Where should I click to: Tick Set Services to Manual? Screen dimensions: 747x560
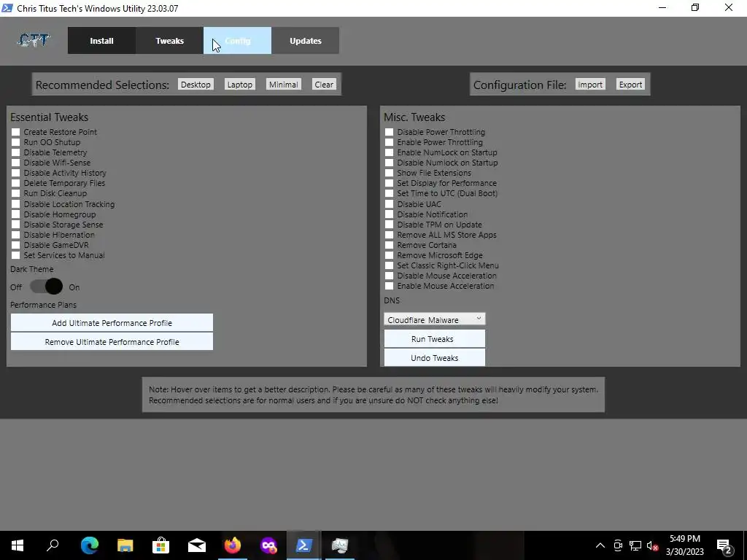coord(16,255)
